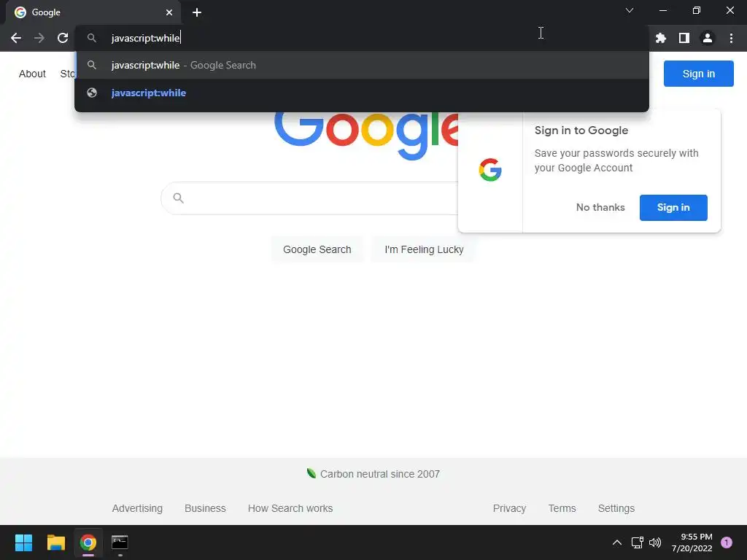747x560 pixels.
Task: Open the Extensions puzzle icon
Action: (x=661, y=38)
